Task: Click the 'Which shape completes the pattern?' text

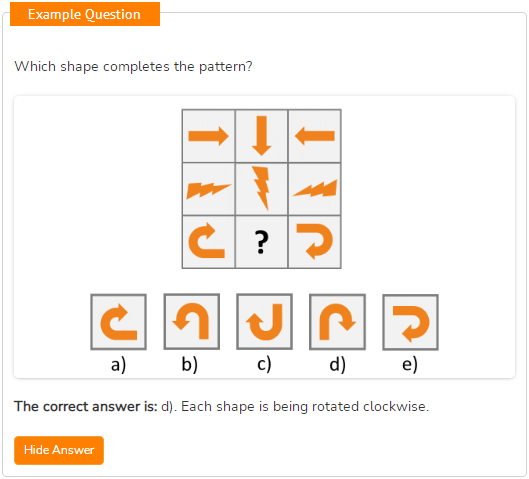Action: (x=133, y=66)
